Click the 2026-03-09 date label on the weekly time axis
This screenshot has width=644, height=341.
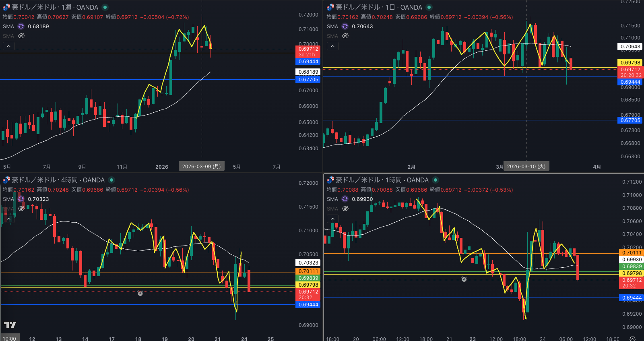(201, 167)
